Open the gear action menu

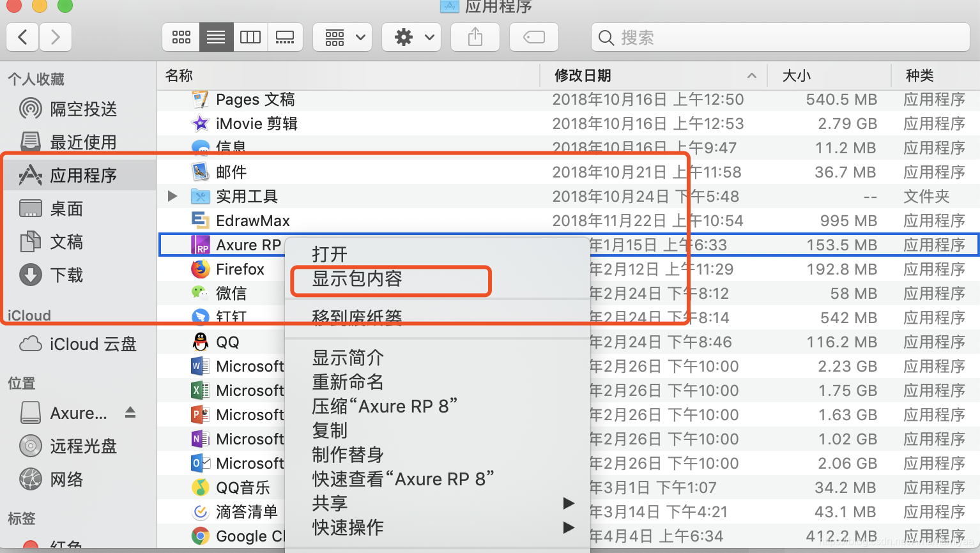411,38
